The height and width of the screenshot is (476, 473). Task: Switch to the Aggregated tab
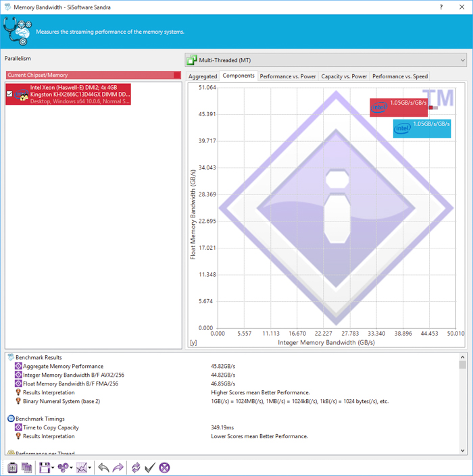[203, 76]
